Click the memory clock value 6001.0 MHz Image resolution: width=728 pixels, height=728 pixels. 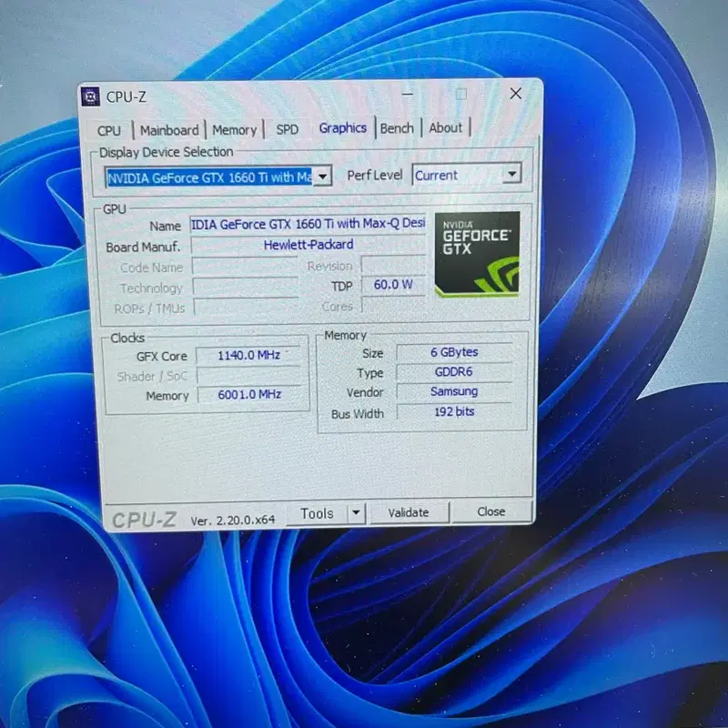(x=249, y=395)
